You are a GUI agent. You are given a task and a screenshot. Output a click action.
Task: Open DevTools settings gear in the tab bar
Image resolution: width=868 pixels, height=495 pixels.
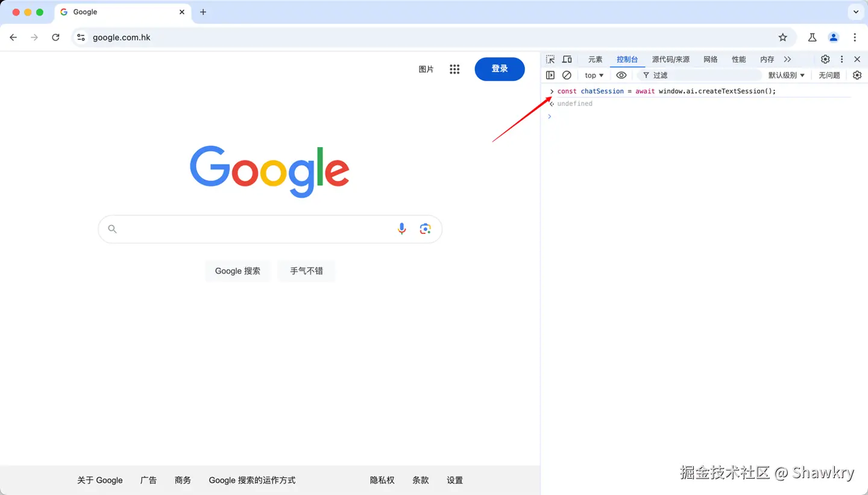pyautogui.click(x=825, y=59)
